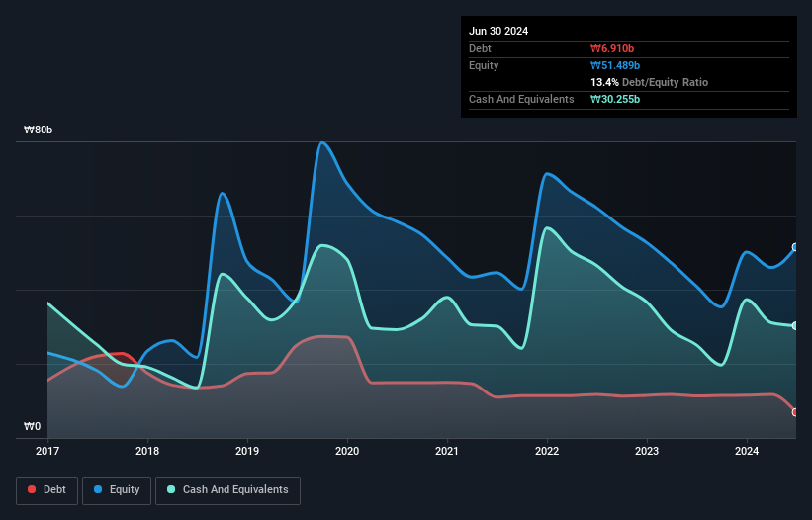Screen dimensions: 812x520
Task: Select the 2021 x-axis label
Action: click(447, 451)
